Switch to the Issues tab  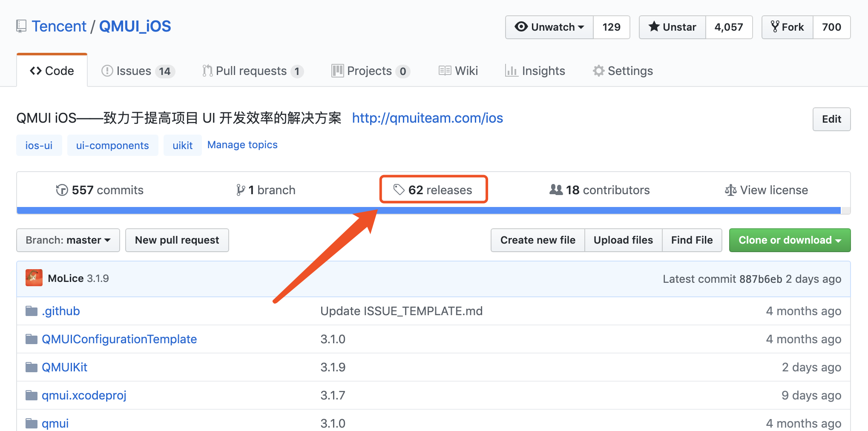click(x=133, y=71)
